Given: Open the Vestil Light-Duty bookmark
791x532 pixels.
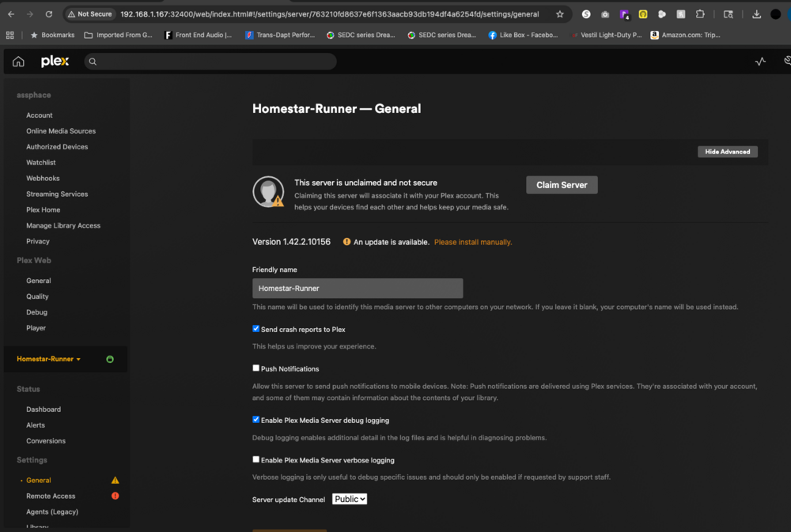Looking at the screenshot, I should point(605,35).
